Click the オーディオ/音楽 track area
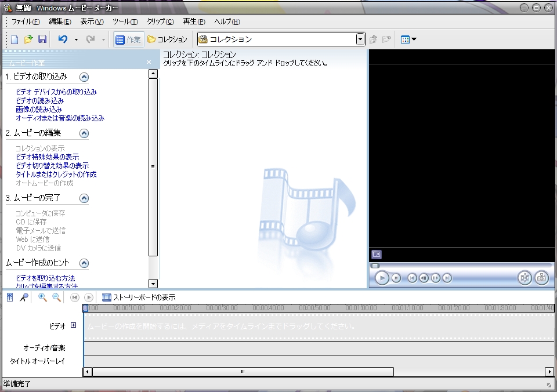This screenshot has height=392, width=557. tap(319, 347)
